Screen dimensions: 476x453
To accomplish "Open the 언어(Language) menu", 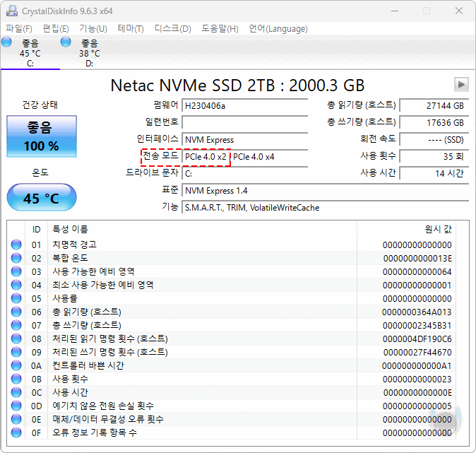I will (x=278, y=29).
